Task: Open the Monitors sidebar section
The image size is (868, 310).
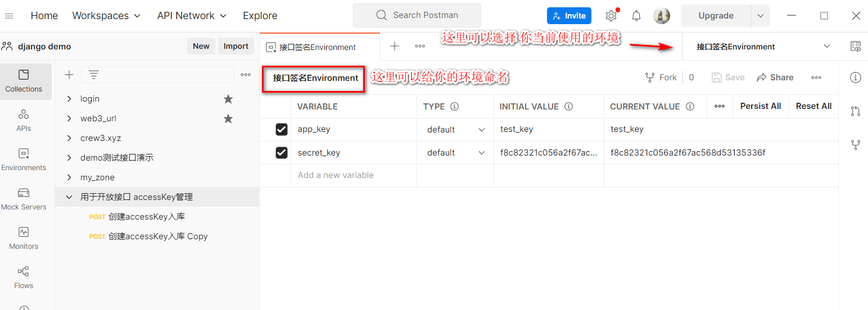Action: (x=24, y=239)
